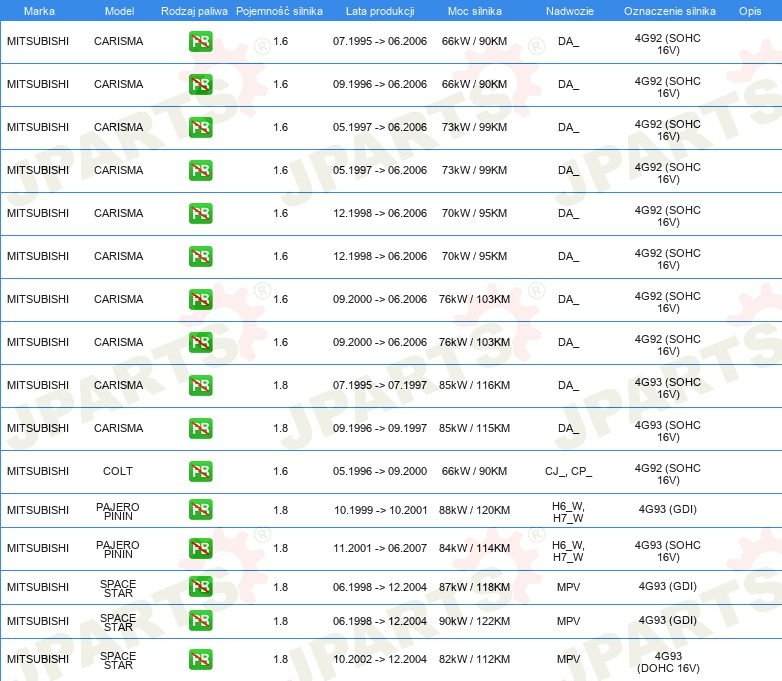Click fuel icon for Space Star 82kW row
Viewport: 782px width, 681px height.
pyautogui.click(x=200, y=659)
